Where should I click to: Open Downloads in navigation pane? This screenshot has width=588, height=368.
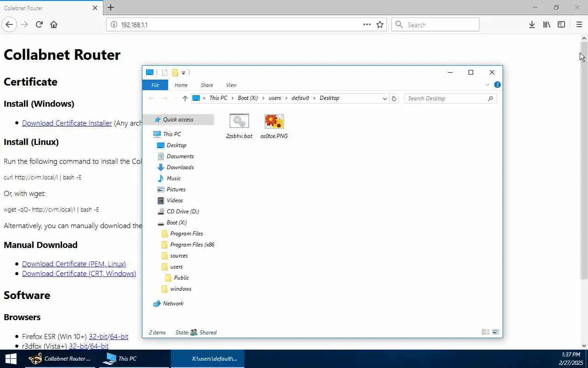click(180, 167)
